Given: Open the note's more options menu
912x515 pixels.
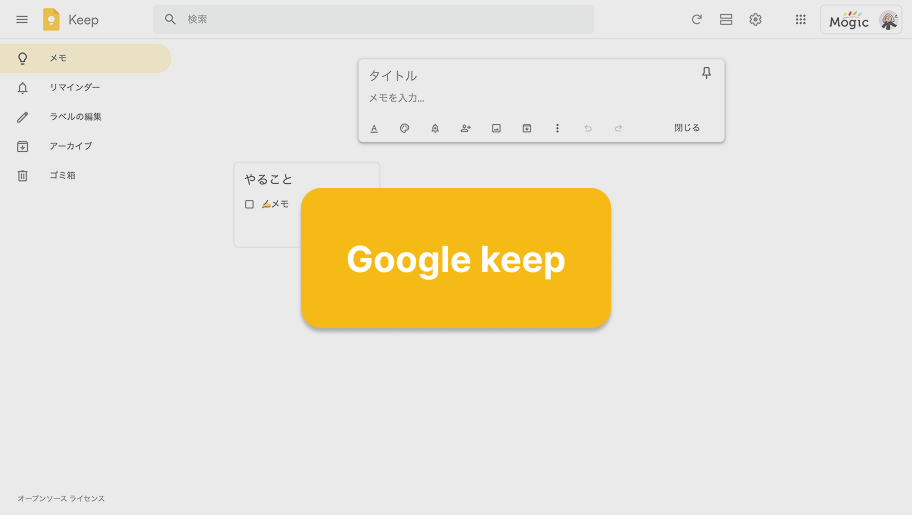Looking at the screenshot, I should click(x=557, y=128).
